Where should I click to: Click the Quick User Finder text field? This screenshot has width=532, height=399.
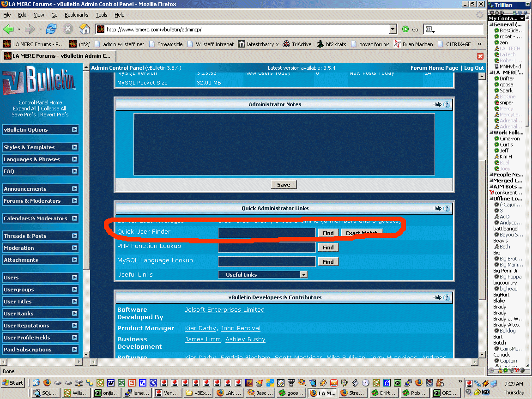[266, 233]
